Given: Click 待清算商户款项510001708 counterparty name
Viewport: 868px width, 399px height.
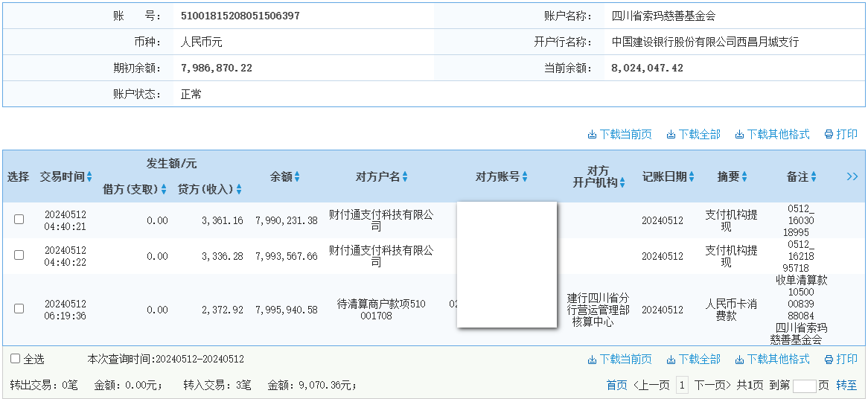Looking at the screenshot, I should pos(381,310).
